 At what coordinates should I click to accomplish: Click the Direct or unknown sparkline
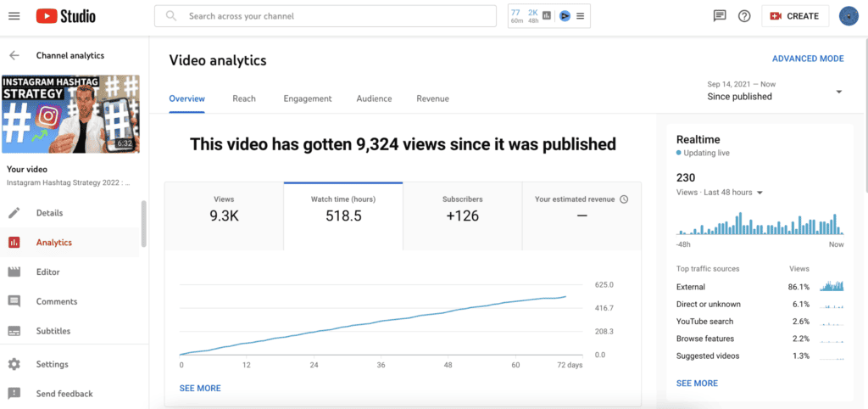[x=832, y=305]
